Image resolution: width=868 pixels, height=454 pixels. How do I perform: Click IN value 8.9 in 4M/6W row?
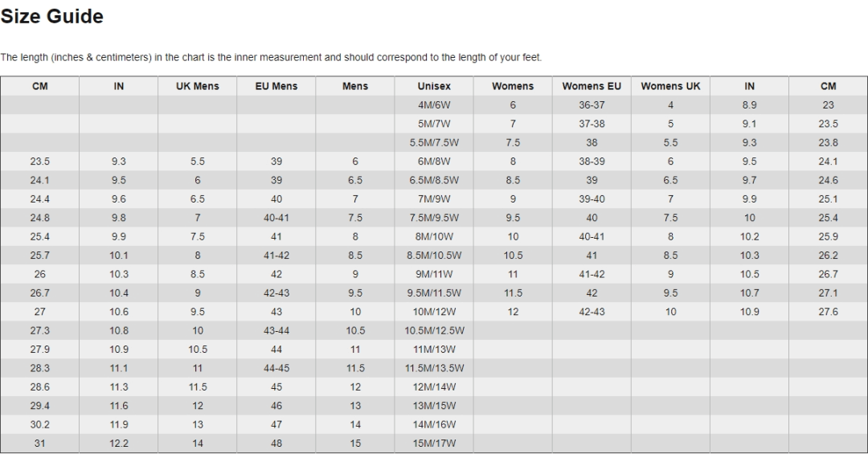tap(749, 105)
